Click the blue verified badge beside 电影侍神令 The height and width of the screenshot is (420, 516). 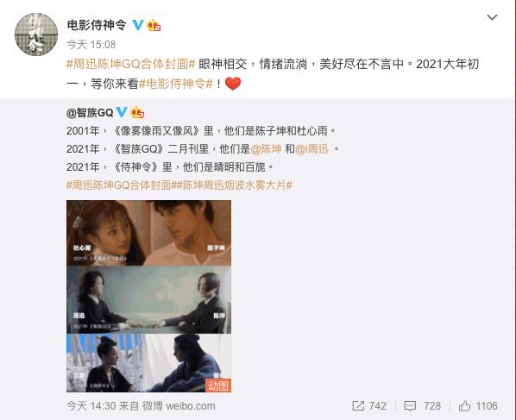pos(138,25)
